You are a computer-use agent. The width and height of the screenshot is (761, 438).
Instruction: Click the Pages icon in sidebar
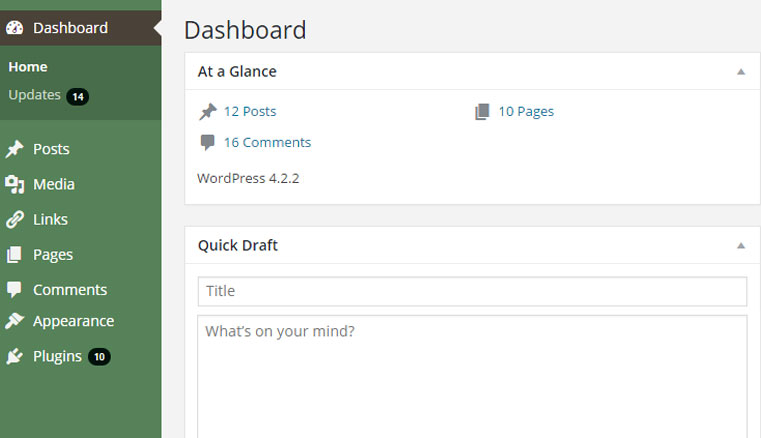click(x=15, y=254)
